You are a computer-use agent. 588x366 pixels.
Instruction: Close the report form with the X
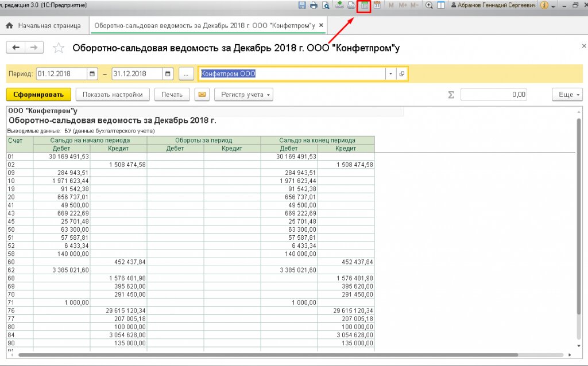584,46
